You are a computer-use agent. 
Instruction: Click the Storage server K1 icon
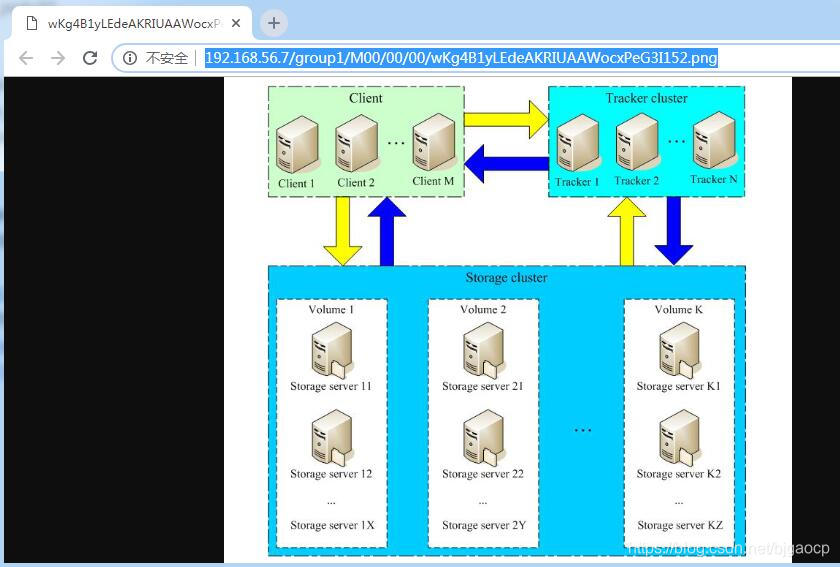point(679,350)
